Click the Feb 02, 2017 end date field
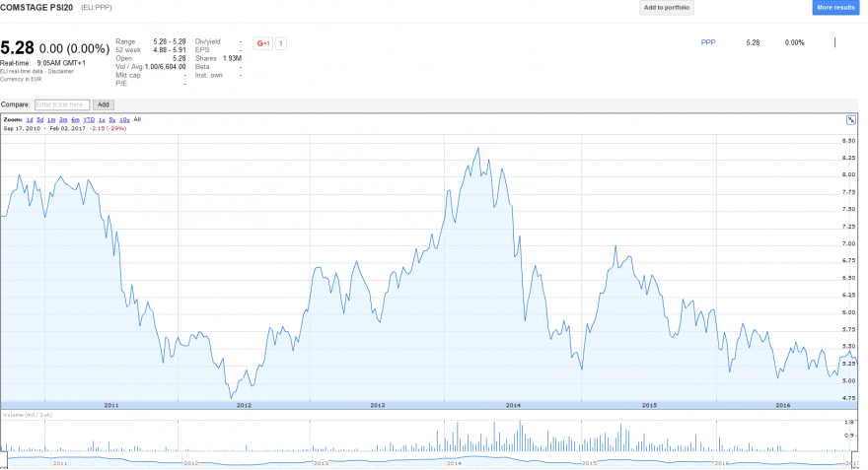Viewport: 868px width, 470px height. click(67, 129)
